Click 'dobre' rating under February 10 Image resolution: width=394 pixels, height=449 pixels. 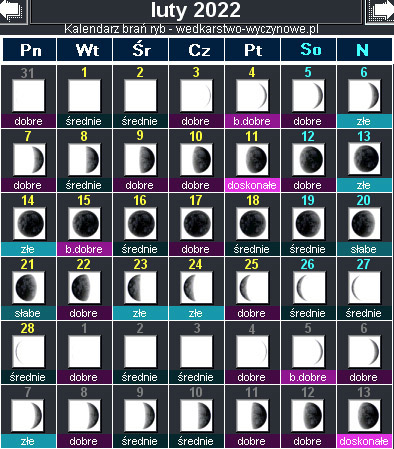196,185
